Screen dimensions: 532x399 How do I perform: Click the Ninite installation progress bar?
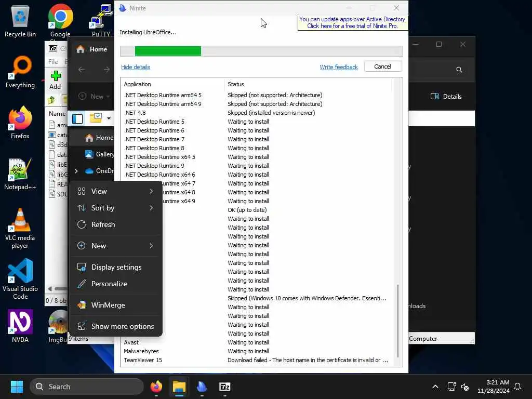pyautogui.click(x=261, y=51)
